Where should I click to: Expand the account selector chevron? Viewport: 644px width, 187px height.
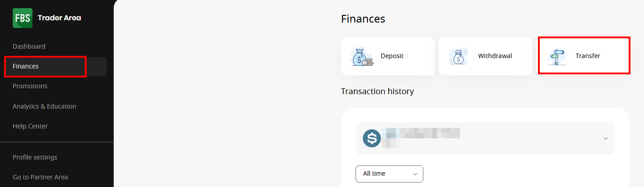[x=606, y=138]
